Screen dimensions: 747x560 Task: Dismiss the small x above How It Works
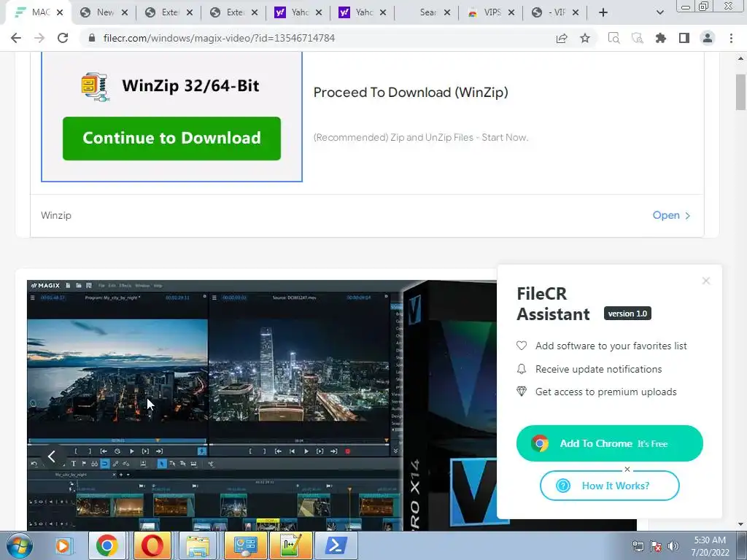point(627,470)
